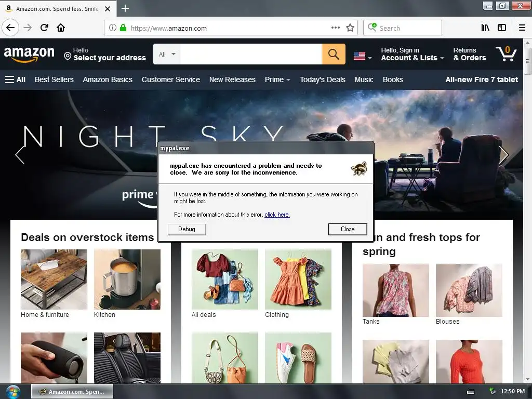
Task: Open the Windows Start button
Action: click(x=13, y=392)
